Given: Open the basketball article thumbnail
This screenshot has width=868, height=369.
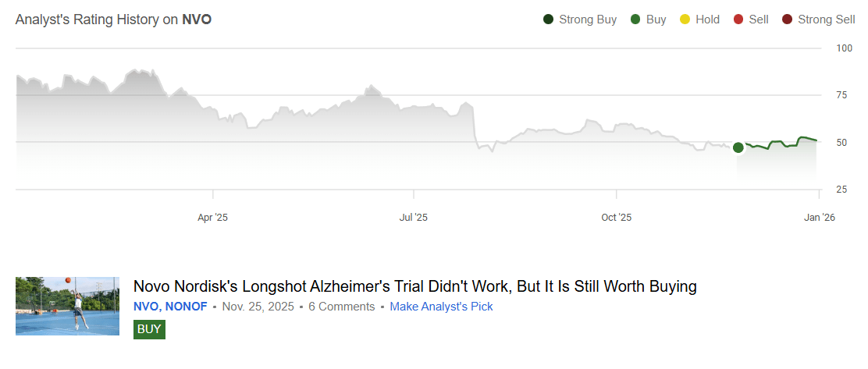Looking at the screenshot, I should click(67, 306).
